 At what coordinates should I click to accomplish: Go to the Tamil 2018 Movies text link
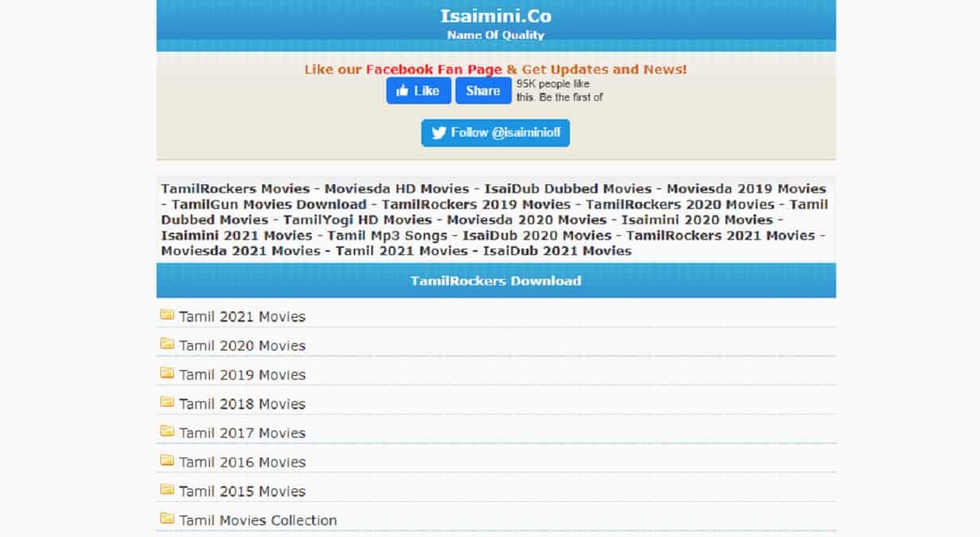pos(242,404)
